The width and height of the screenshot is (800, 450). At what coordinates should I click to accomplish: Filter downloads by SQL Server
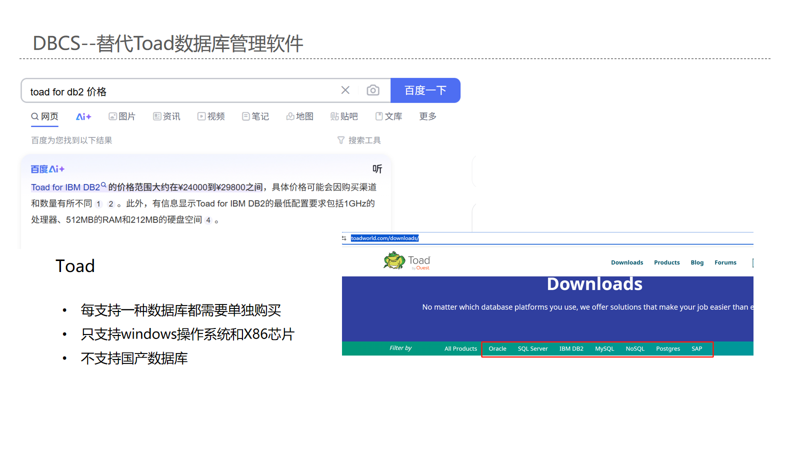(533, 349)
